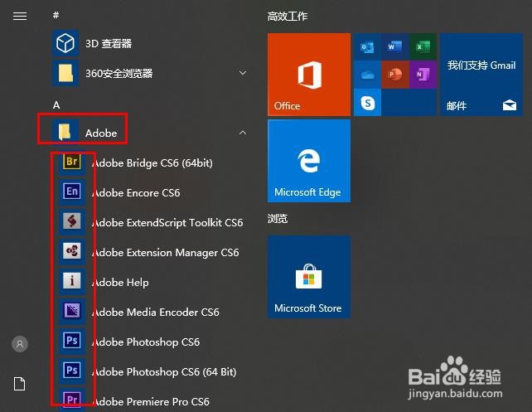Viewport: 532px width, 412px height.
Task: Open the Microsoft Edge tile
Action: pos(309,161)
